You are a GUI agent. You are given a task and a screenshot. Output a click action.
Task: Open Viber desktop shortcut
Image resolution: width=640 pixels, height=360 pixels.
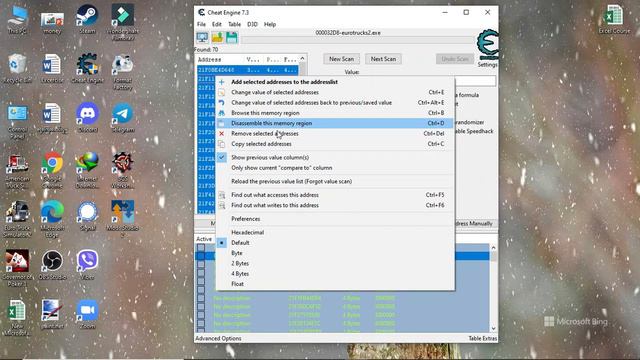87,264
